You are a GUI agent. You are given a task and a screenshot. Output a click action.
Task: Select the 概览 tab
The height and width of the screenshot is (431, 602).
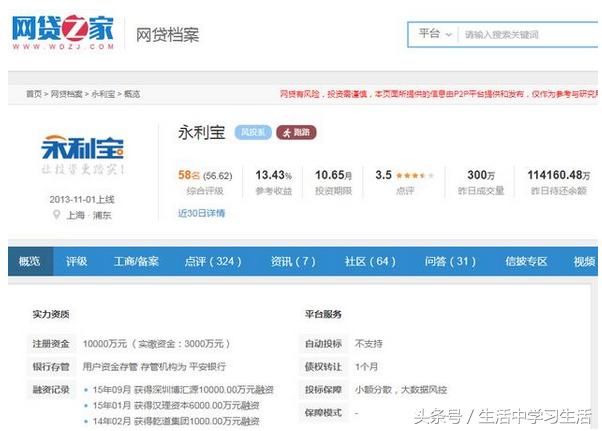point(30,261)
